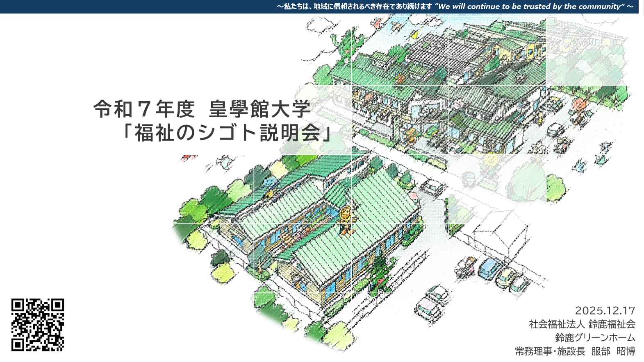Click the presenter name 服部 昭博
Image resolution: width=644 pixels, height=362 pixels.
click(x=613, y=351)
